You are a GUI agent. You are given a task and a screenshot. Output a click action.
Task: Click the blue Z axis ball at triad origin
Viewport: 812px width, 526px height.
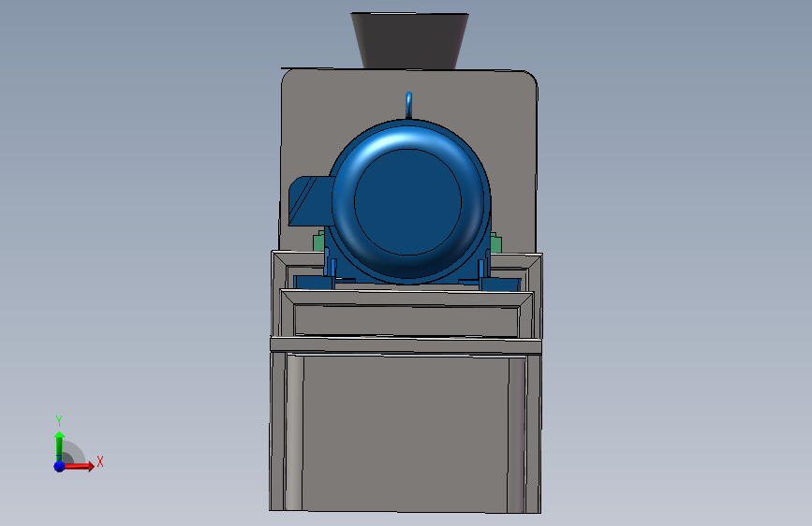click(x=59, y=466)
